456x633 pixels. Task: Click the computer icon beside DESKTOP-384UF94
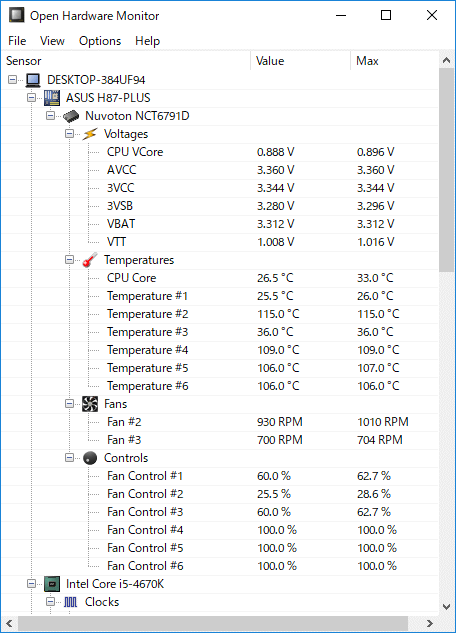pos(33,80)
